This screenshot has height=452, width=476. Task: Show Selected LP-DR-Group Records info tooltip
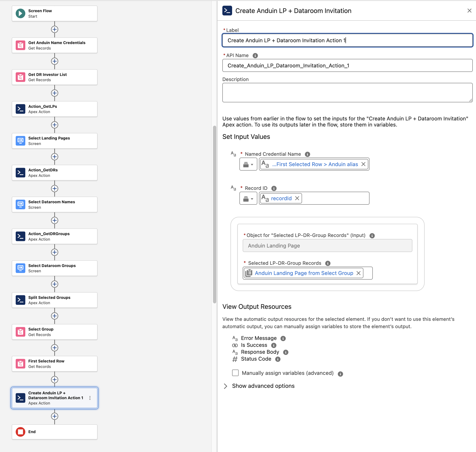328,263
